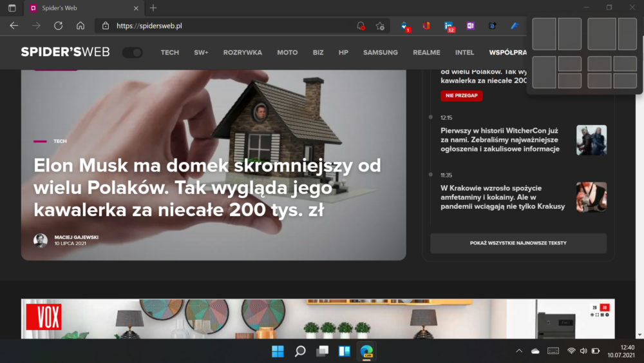The width and height of the screenshot is (644, 363).
Task: Open the touch keyboard tray icon
Action: pyautogui.click(x=553, y=351)
